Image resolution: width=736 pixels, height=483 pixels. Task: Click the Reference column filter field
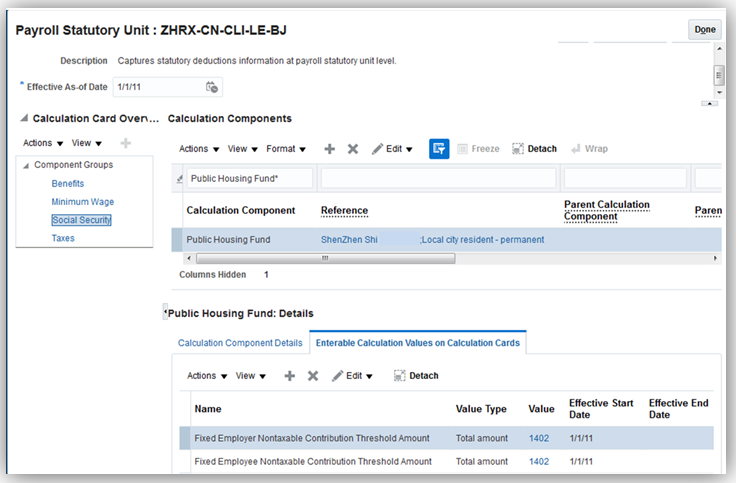point(438,178)
